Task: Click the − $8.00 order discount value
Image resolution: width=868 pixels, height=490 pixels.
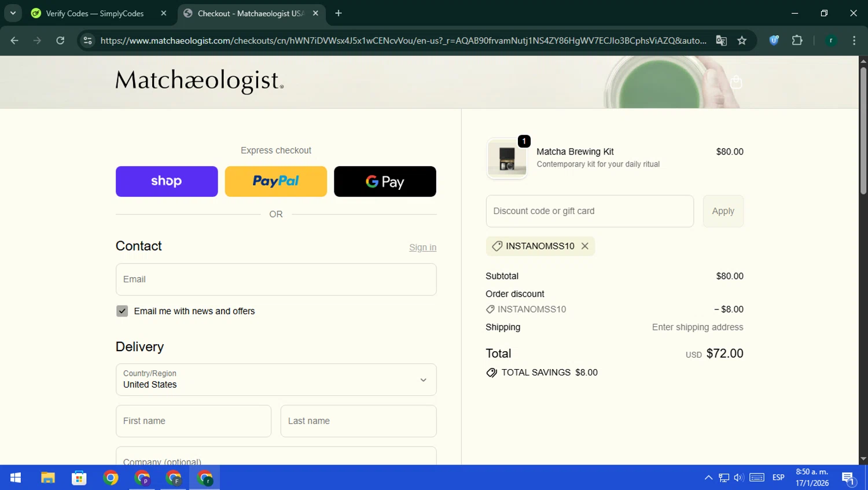Action: coord(729,310)
